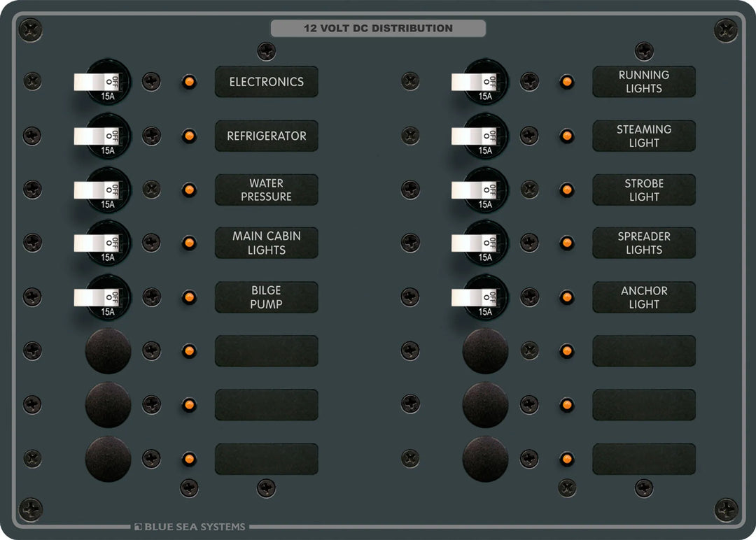The width and height of the screenshot is (756, 540).
Task: Select the Spreader Lights label plate
Action: pyautogui.click(x=643, y=243)
